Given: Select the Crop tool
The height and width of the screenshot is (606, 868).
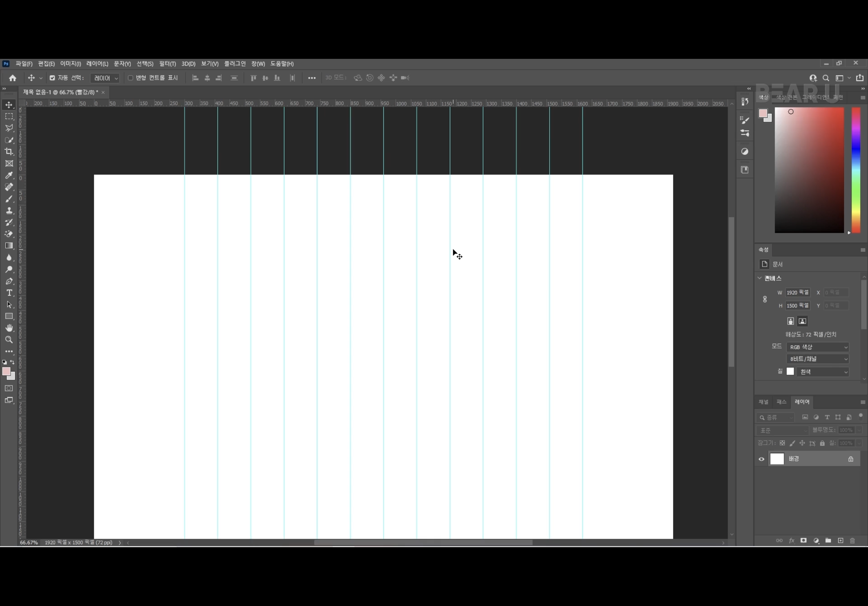Looking at the screenshot, I should click(9, 151).
